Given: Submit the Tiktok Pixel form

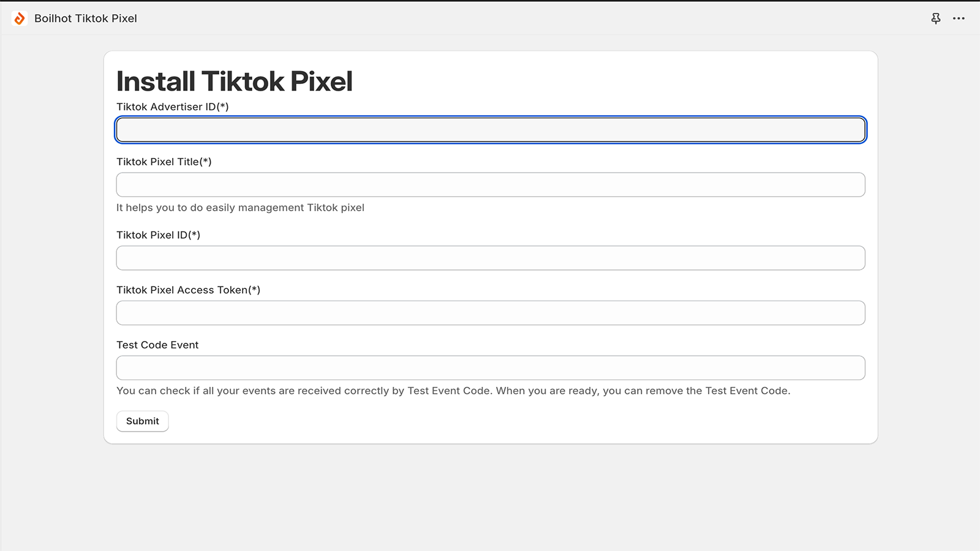Looking at the screenshot, I should pos(143,421).
